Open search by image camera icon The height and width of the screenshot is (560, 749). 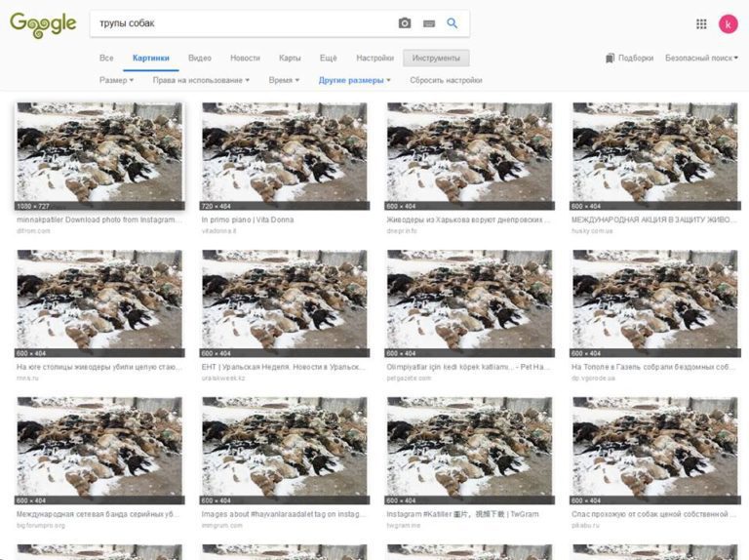tap(405, 23)
